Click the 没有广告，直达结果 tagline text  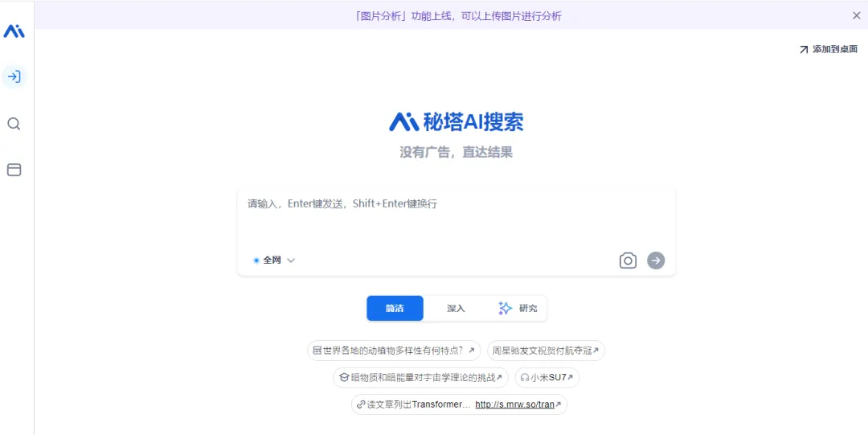457,152
